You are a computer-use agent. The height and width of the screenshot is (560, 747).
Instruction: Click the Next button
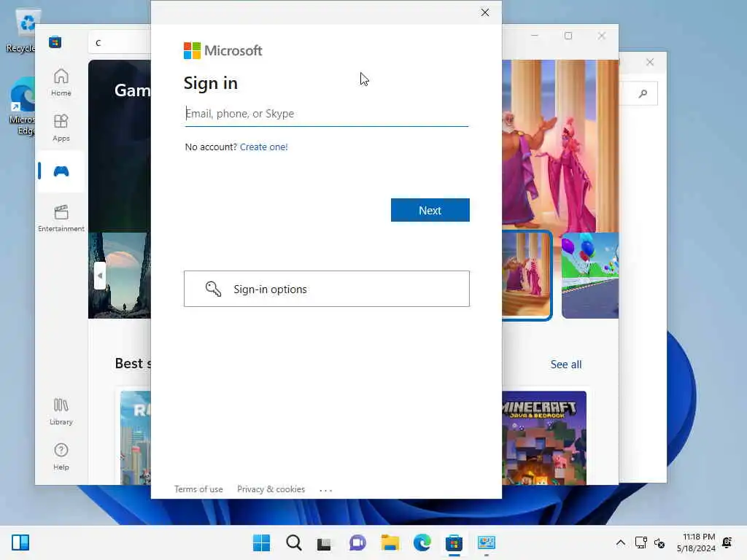point(430,210)
